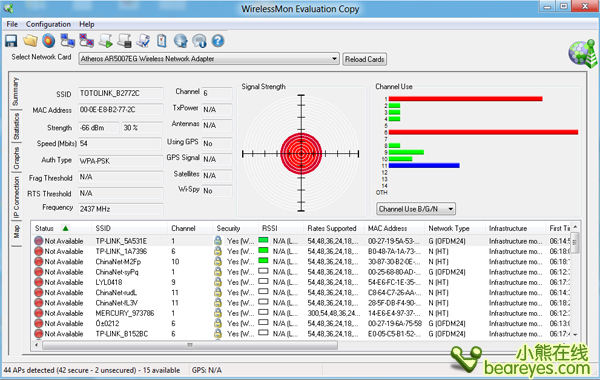Switch to the Statistics side tab
Image resolution: width=600 pixels, height=380 pixels.
16,127
